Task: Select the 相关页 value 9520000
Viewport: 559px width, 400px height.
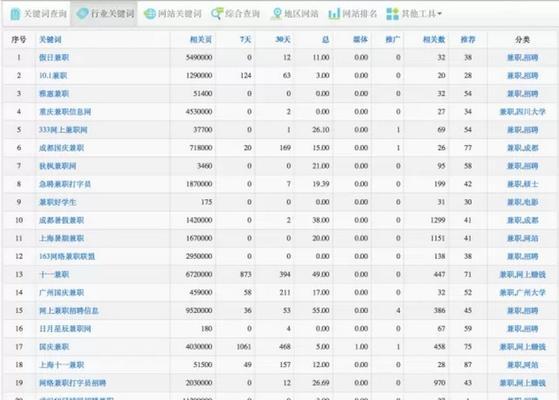Action: click(199, 311)
